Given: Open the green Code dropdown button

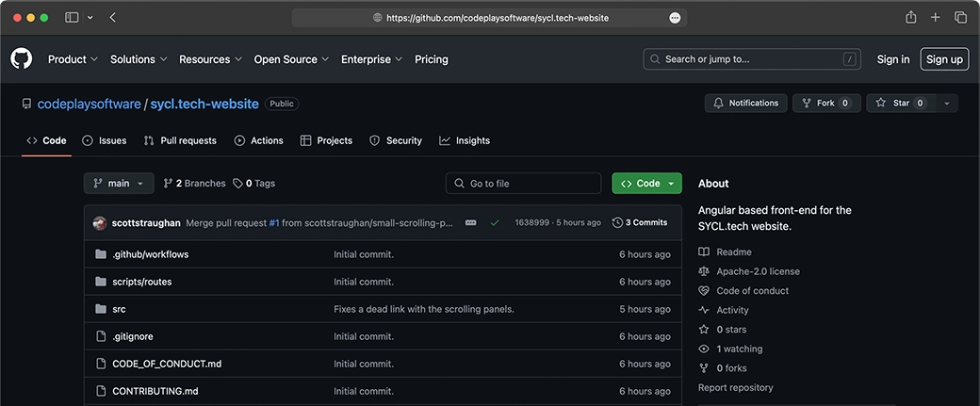Looking at the screenshot, I should click(x=646, y=183).
